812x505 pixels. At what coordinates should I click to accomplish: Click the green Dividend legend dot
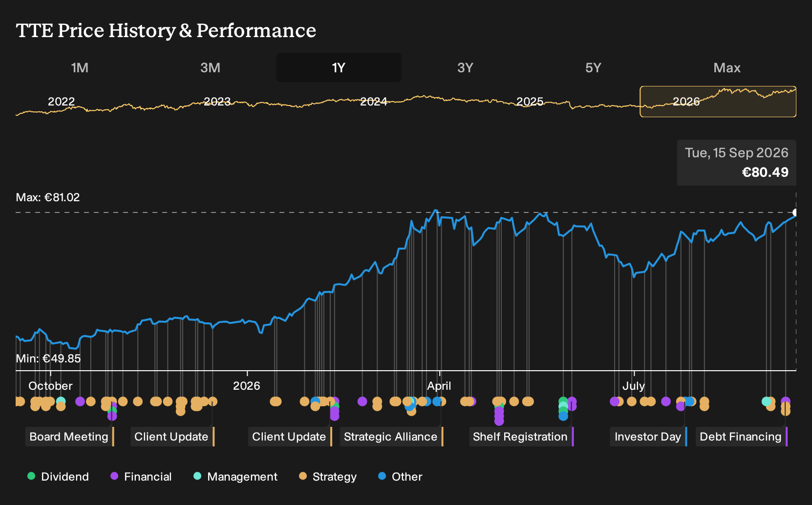tap(31, 476)
